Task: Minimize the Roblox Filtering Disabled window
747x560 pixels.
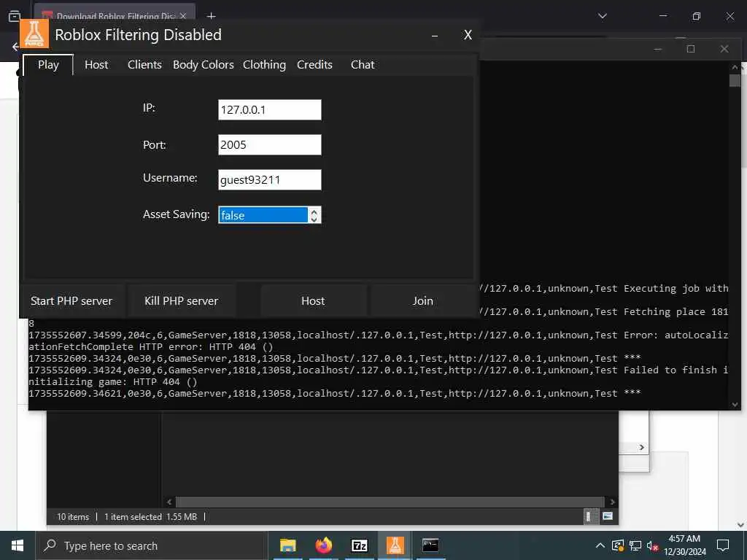Action: tap(435, 36)
